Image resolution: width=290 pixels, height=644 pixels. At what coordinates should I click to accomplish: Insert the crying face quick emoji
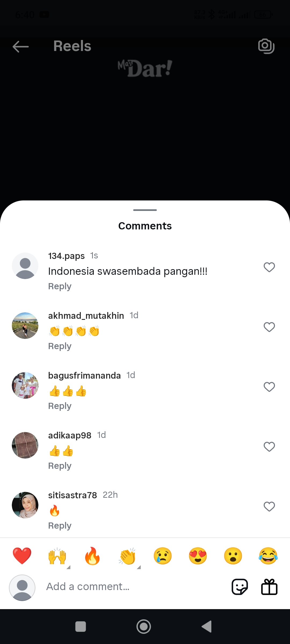[x=163, y=556]
